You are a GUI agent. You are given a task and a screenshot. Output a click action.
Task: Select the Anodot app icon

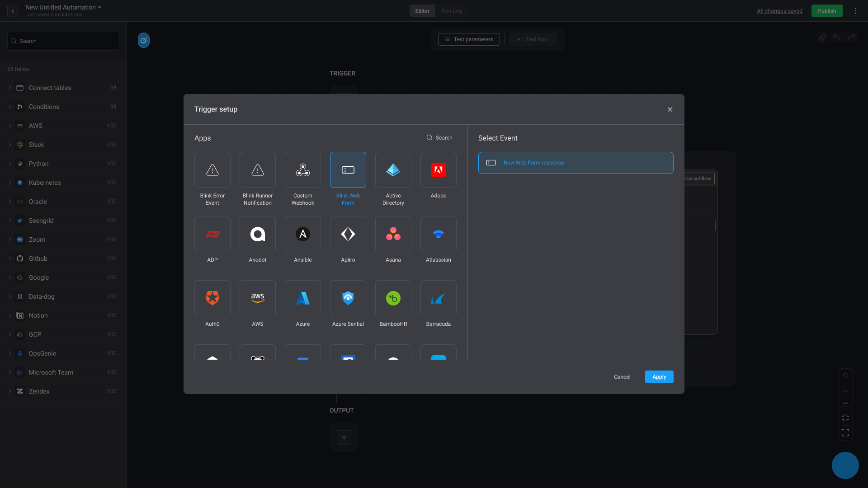click(x=258, y=234)
